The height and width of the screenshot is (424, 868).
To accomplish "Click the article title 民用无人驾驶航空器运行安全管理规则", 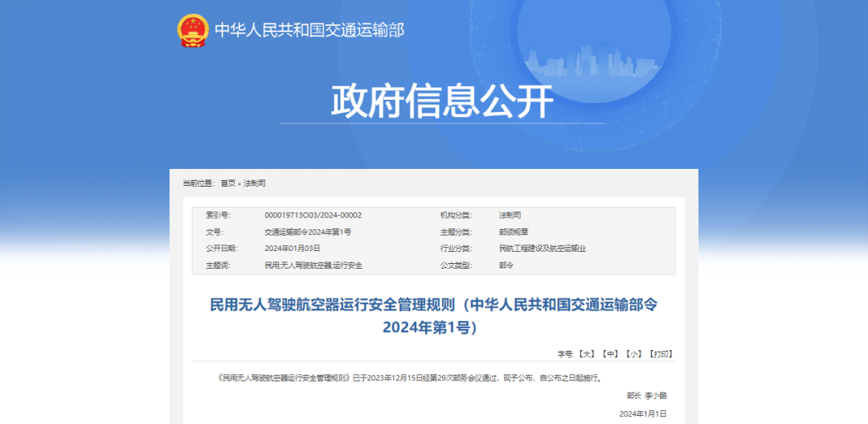I will tap(435, 316).
